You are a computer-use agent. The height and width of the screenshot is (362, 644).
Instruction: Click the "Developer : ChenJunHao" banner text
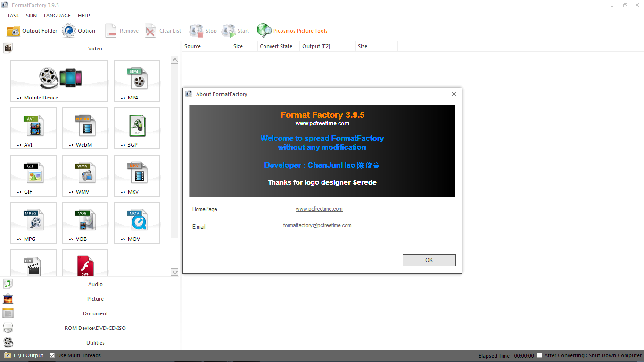click(x=322, y=165)
